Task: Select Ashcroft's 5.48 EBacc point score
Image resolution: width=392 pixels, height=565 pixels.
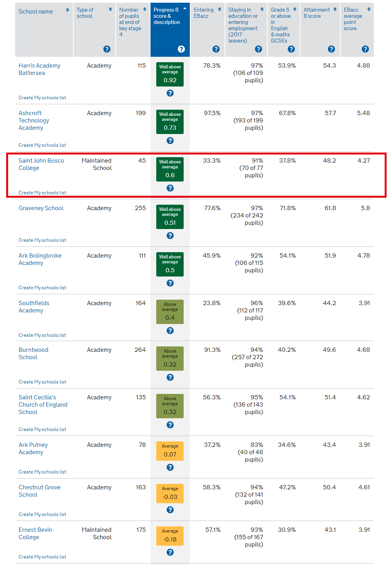Action: 363,113
